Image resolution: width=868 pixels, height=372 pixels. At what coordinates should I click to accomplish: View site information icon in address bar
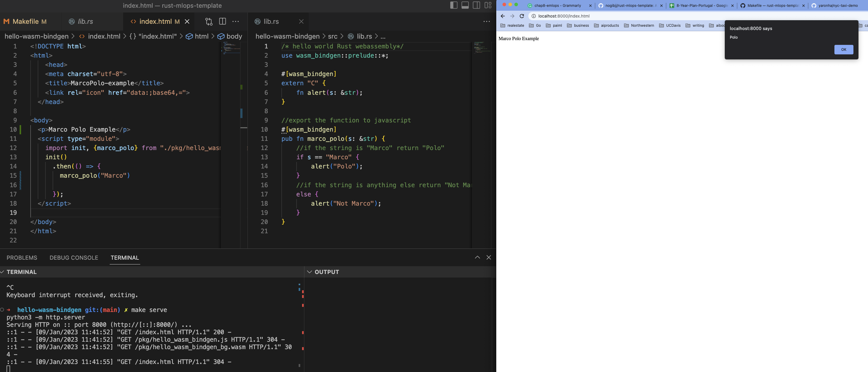533,16
